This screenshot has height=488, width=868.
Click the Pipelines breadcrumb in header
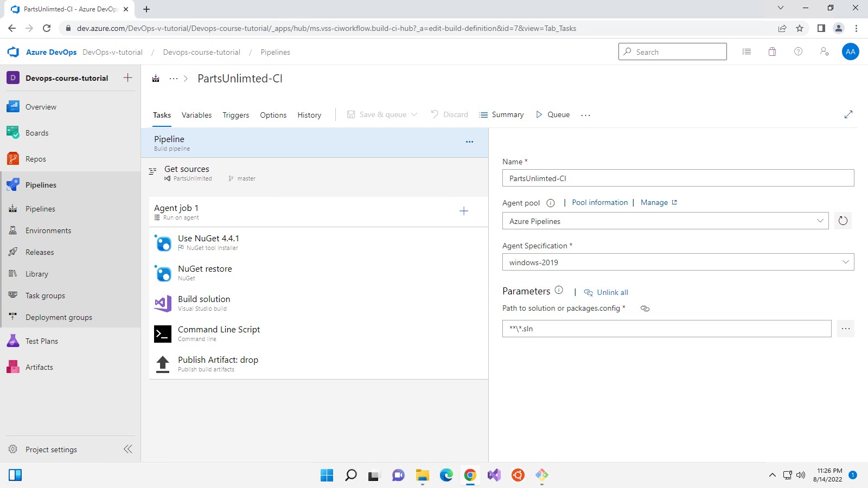pos(275,52)
